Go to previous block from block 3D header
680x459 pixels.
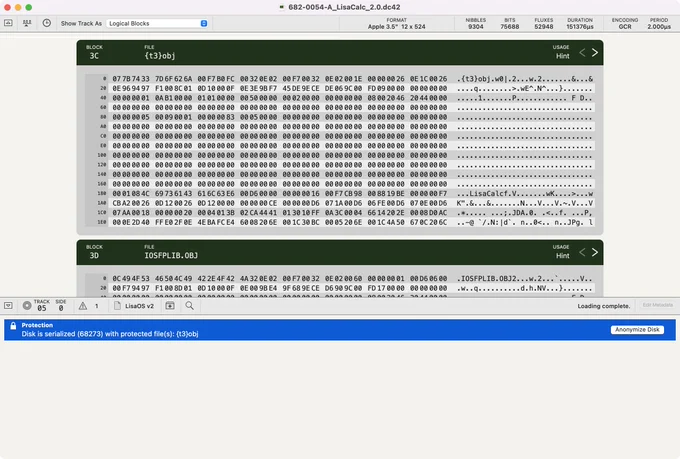pos(582,252)
